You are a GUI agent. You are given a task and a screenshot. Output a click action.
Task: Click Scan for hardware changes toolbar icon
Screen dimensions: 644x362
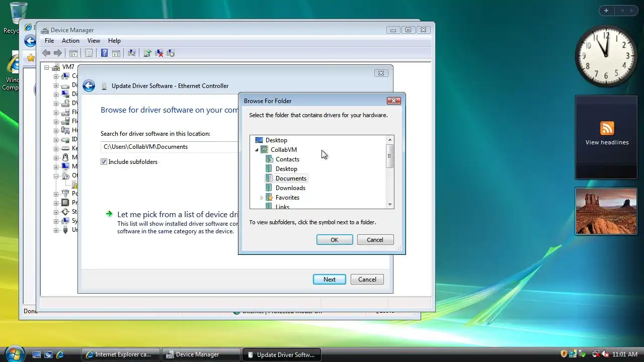point(132,53)
